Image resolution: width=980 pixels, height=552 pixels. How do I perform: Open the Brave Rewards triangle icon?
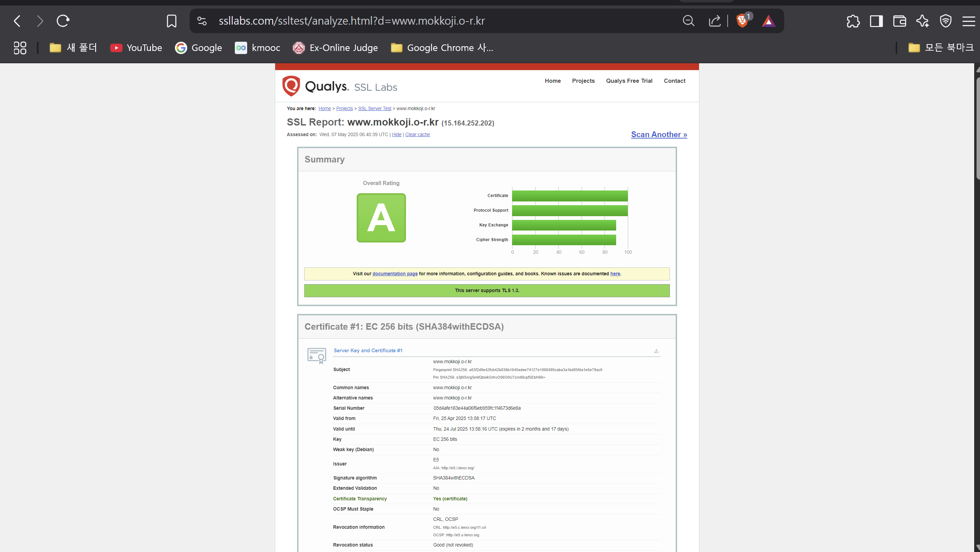pyautogui.click(x=768, y=21)
